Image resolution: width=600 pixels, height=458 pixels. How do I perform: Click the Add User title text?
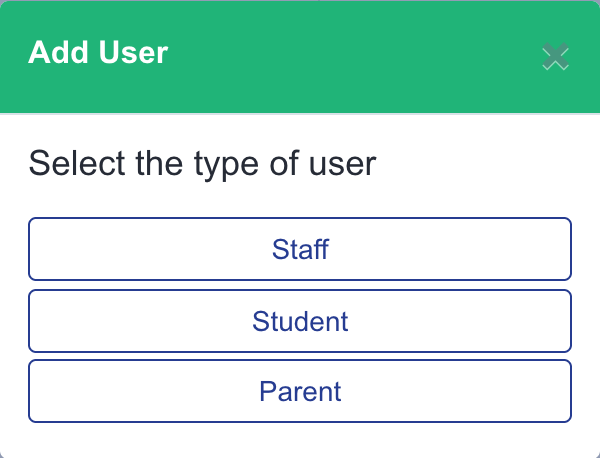click(98, 52)
